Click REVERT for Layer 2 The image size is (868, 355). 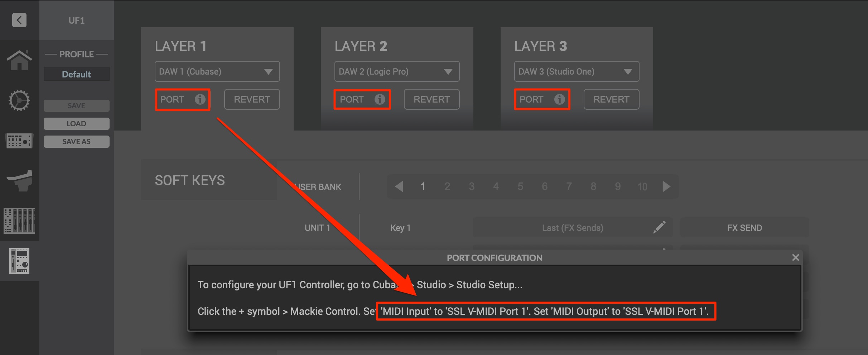(432, 99)
